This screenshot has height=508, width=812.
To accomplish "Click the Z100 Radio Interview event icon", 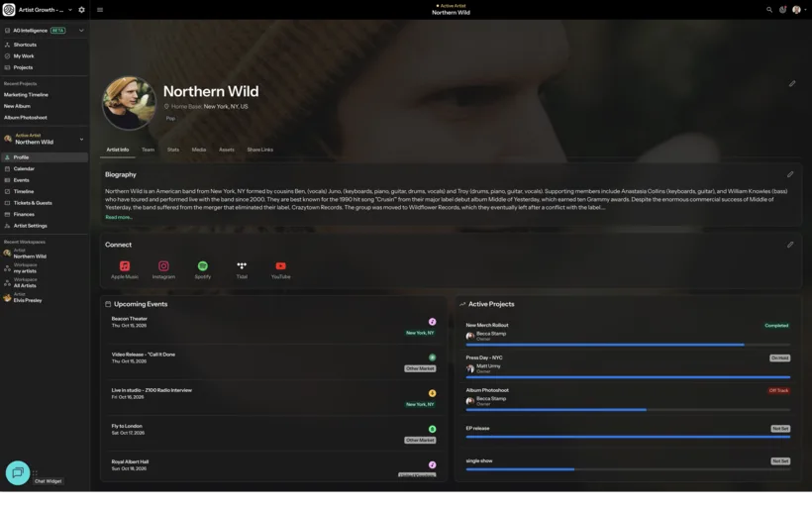I will (x=433, y=393).
